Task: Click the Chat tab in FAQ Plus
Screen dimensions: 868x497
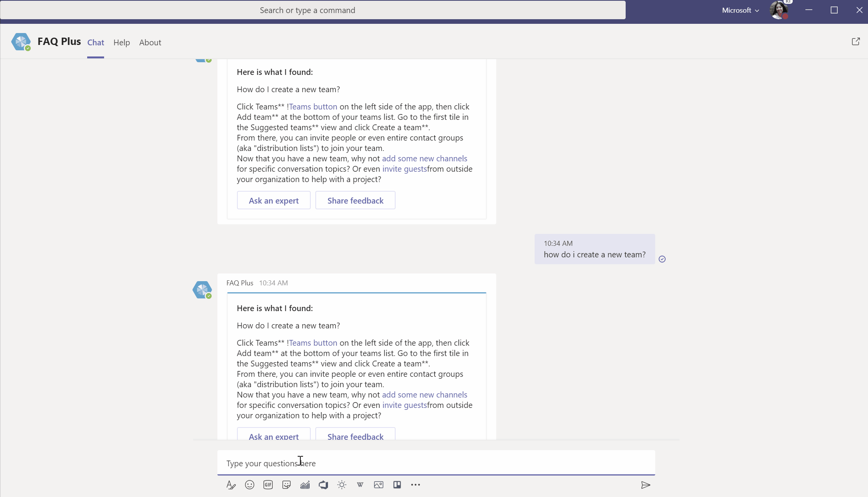Action: [95, 42]
